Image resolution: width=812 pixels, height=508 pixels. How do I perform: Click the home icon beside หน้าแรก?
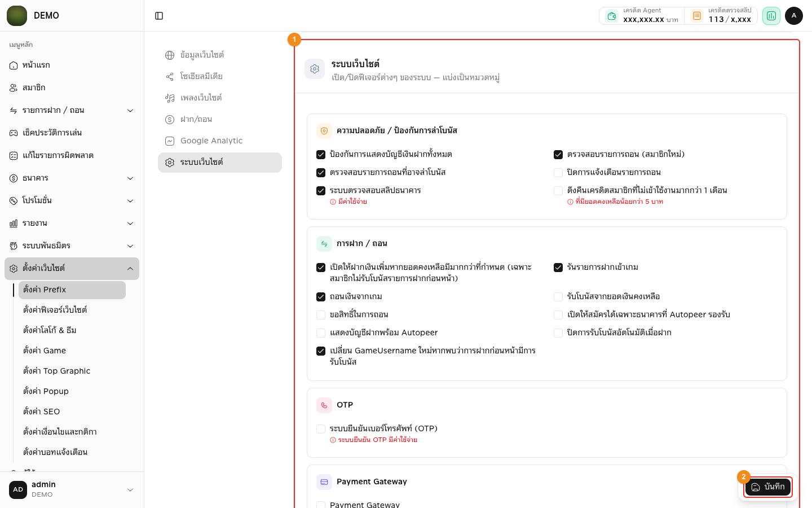pos(14,65)
